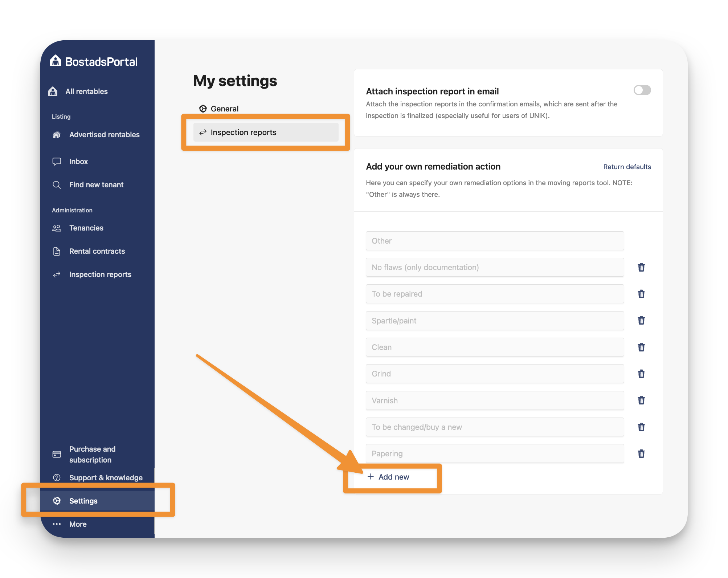Open Settings in the sidebar
Image resolution: width=728 pixels, height=578 pixels.
(97, 501)
